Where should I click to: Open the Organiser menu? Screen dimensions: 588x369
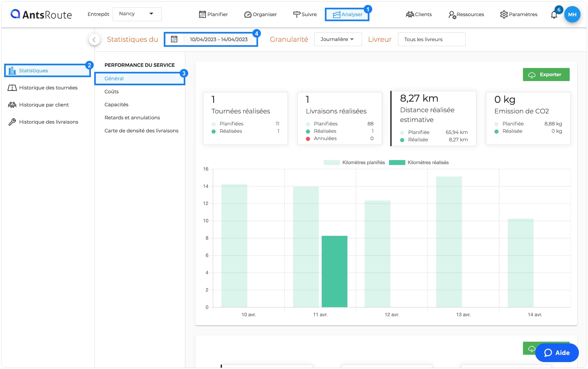[260, 14]
